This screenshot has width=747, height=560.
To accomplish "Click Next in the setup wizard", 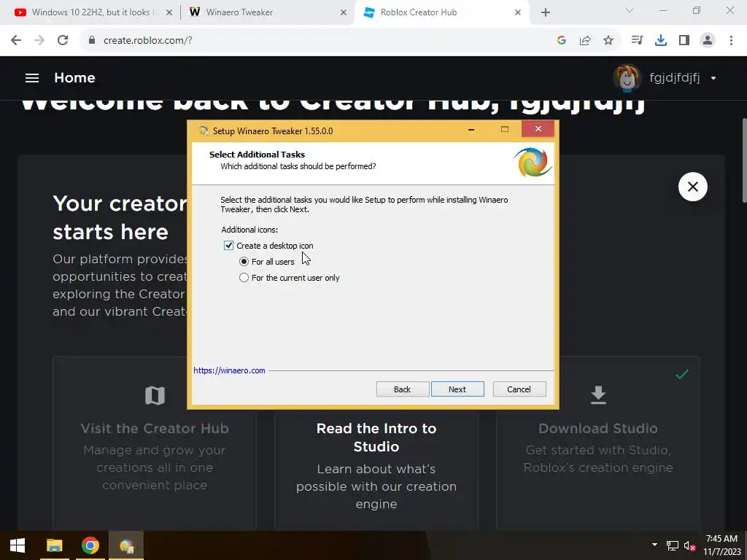I will click(457, 389).
